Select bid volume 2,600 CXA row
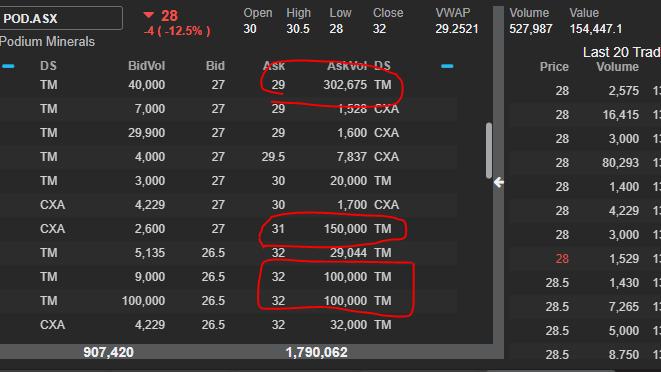The width and height of the screenshot is (661, 372). [x=150, y=229]
